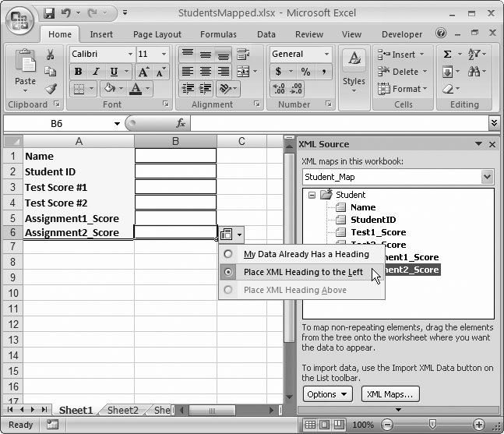The width and height of the screenshot is (504, 434).
Task: Click the Format Painter brush icon
Action: [x=50, y=89]
